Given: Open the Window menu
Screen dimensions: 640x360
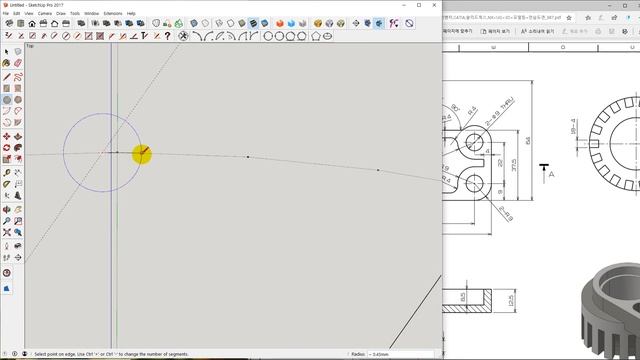Looking at the screenshot, I should (x=91, y=13).
